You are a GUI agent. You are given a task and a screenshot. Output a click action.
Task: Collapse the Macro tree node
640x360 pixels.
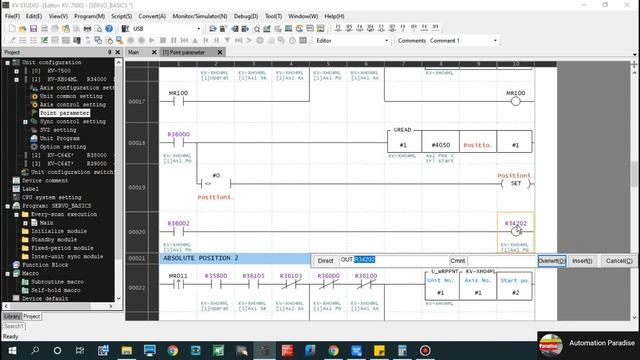[8, 273]
